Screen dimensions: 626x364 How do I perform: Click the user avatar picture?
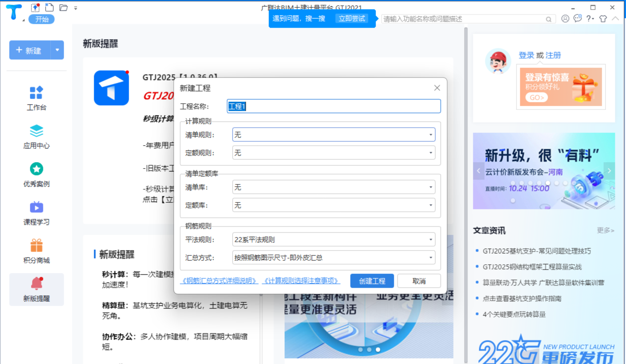tap(498, 61)
